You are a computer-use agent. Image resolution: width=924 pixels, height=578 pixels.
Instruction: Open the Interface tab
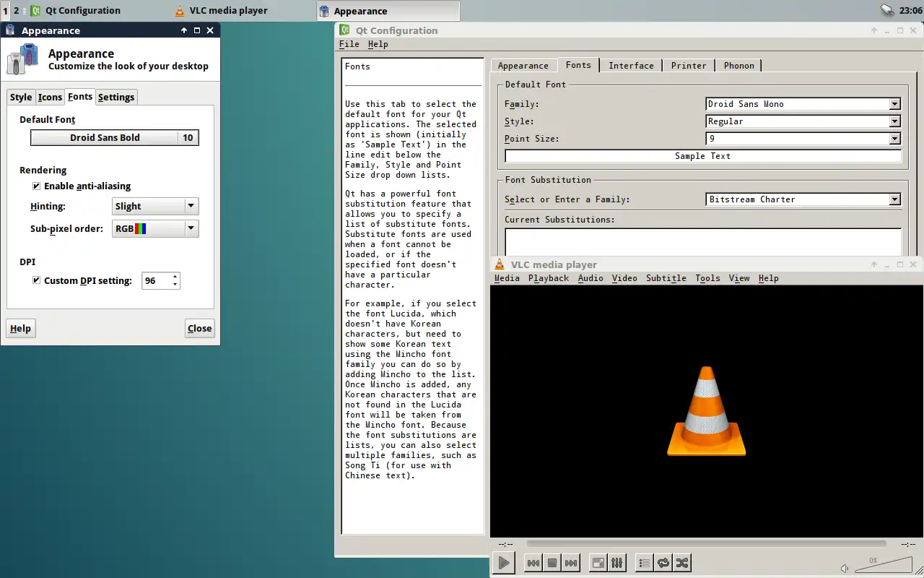point(631,66)
